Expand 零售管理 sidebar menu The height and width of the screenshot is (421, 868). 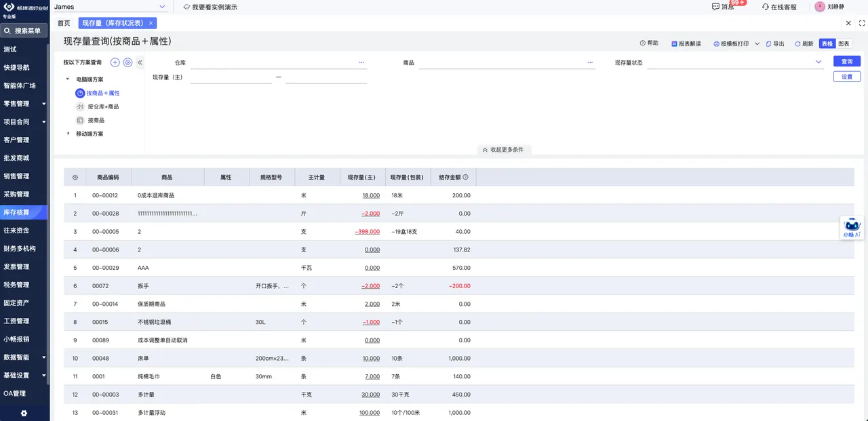tap(44, 104)
